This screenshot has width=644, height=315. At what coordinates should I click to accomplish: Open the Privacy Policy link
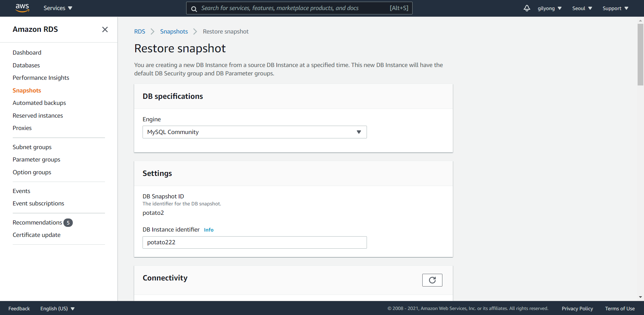coord(577,309)
